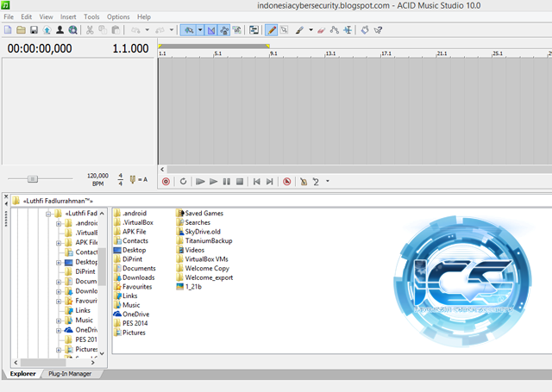
Task: Open the File menu
Action: click(9, 17)
